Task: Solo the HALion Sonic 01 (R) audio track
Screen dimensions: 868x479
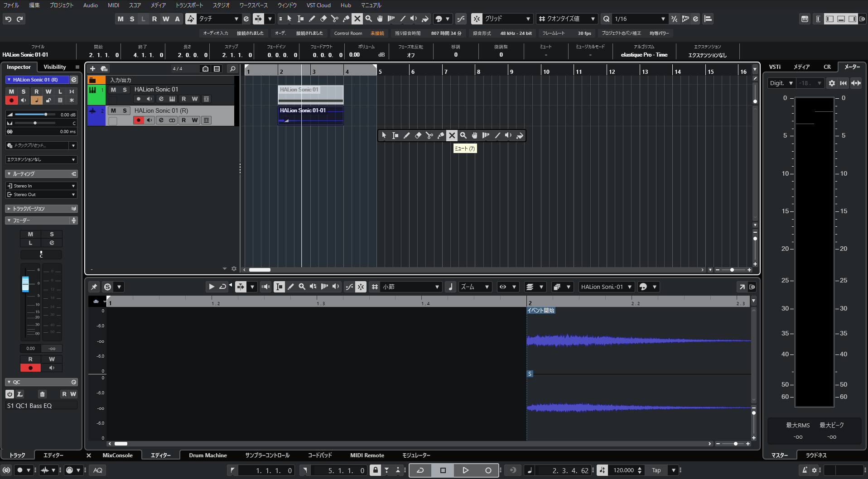Action: click(x=125, y=110)
